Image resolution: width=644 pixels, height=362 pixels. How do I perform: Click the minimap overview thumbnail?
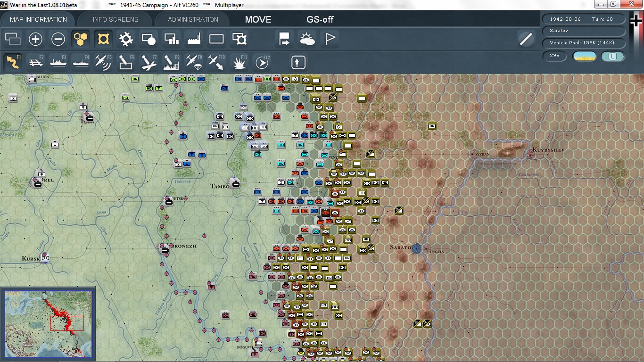coord(49,323)
